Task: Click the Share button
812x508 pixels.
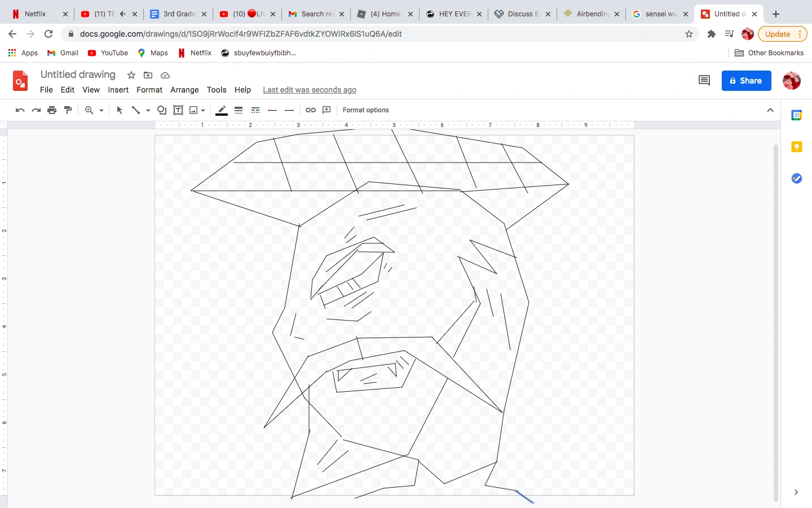Action: tap(746, 80)
